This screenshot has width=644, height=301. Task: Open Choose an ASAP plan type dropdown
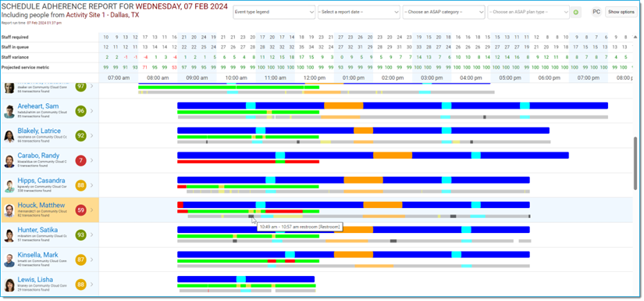point(528,12)
